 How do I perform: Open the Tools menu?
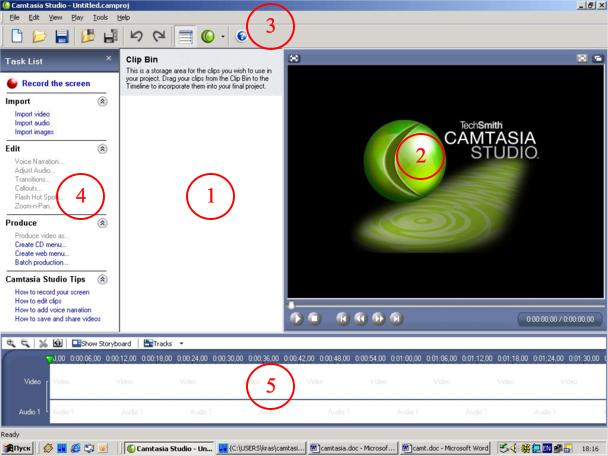tap(100, 18)
